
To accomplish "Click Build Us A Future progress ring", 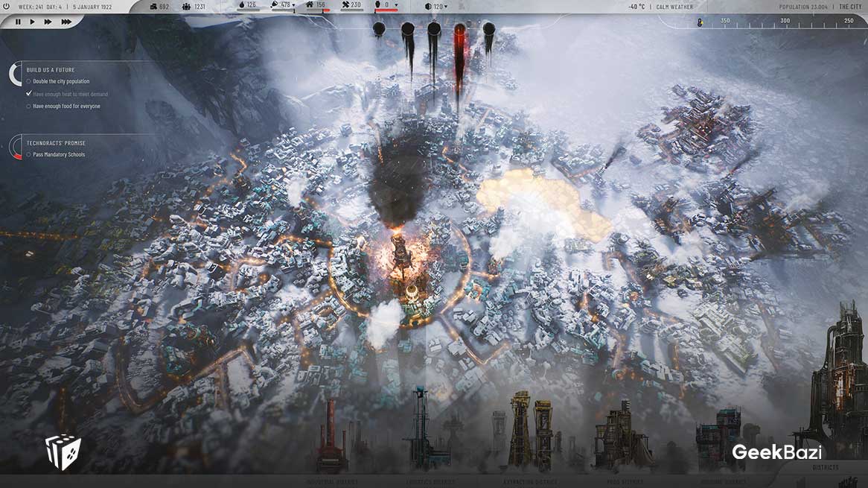I will pos(15,74).
